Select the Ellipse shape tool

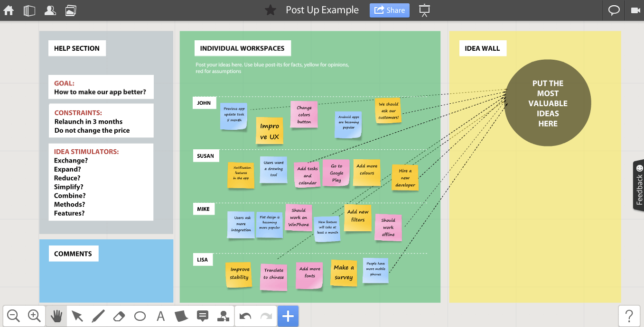click(x=140, y=316)
